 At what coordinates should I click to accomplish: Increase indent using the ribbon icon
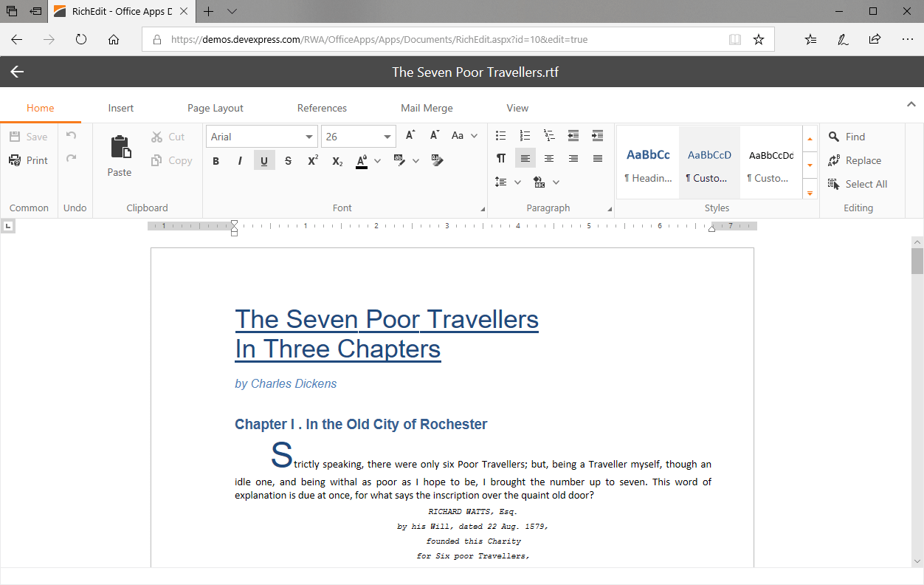(597, 135)
